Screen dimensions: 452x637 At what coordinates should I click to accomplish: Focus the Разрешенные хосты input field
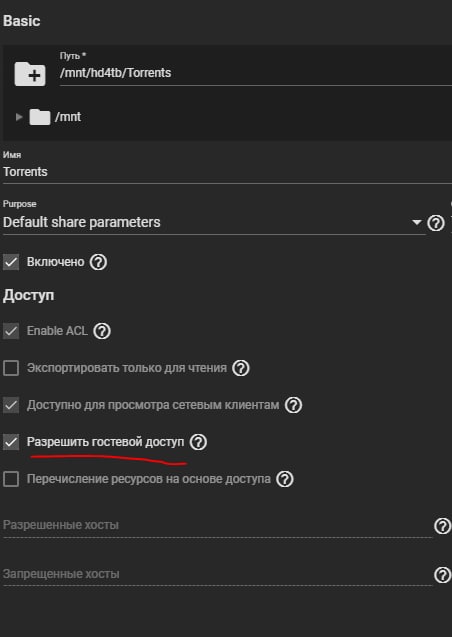tap(217, 525)
